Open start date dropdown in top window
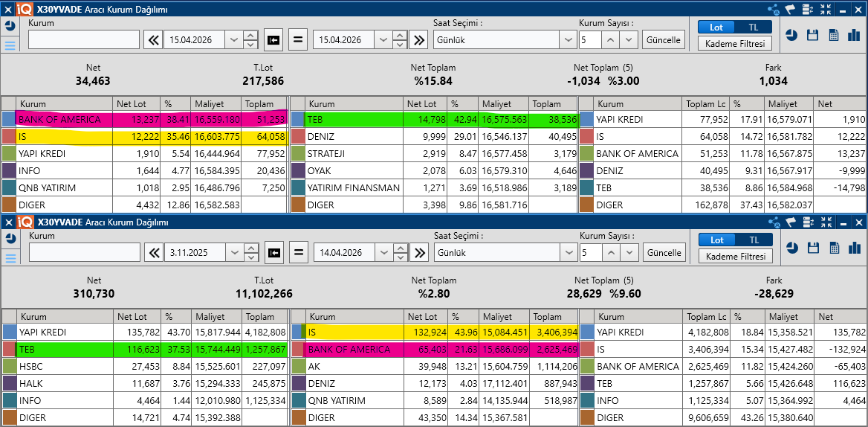This screenshot has height=427, width=868. 233,40
